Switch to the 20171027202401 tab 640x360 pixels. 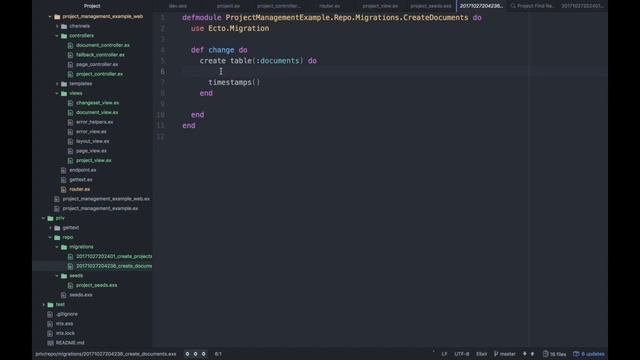[x=582, y=6]
